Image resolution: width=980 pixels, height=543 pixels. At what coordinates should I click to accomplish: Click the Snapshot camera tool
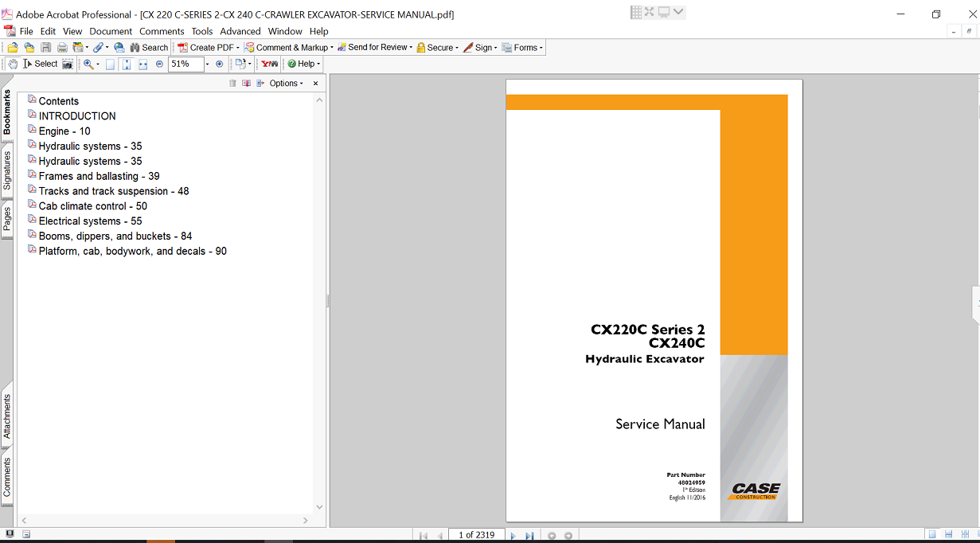(x=68, y=64)
